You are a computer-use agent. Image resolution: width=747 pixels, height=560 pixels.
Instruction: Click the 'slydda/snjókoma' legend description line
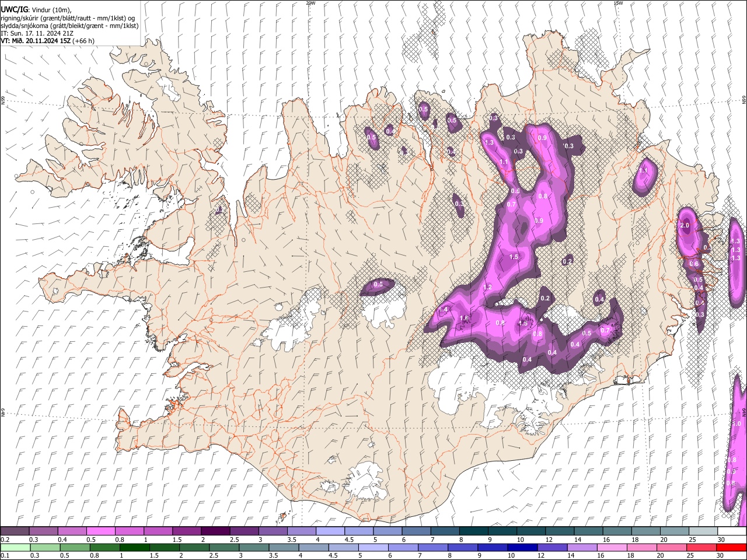[x=69, y=26]
